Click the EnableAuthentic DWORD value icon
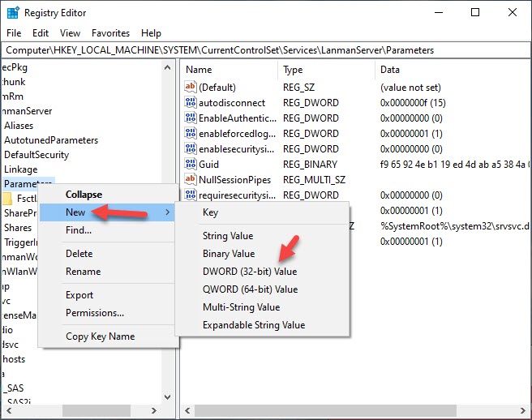 [191, 118]
